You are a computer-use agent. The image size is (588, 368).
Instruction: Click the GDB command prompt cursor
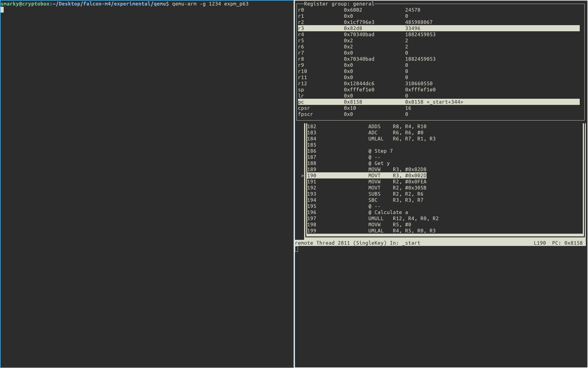coord(296,249)
